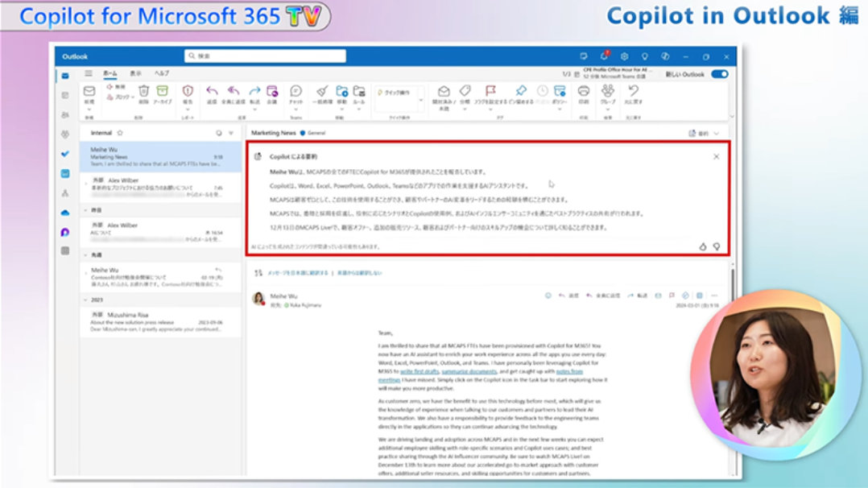Click 'メッセージを日本語に翻訳する' translate link
868x488 pixels.
296,273
